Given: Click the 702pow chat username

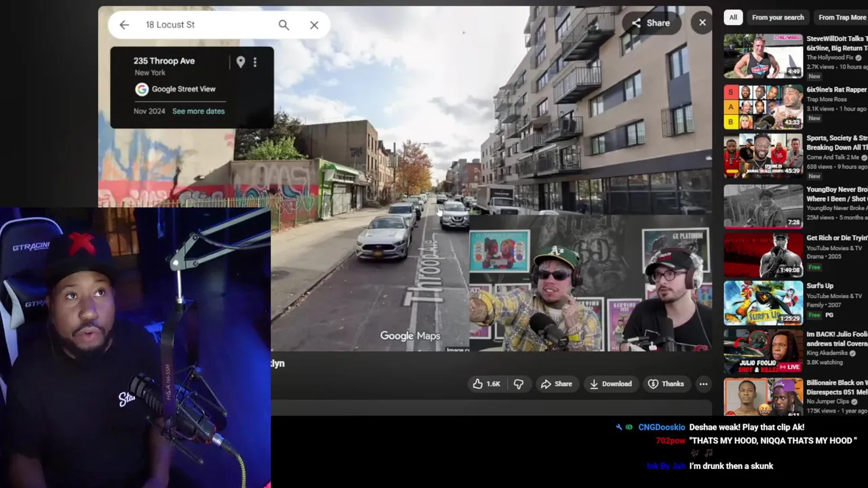Looking at the screenshot, I should pos(671,441).
